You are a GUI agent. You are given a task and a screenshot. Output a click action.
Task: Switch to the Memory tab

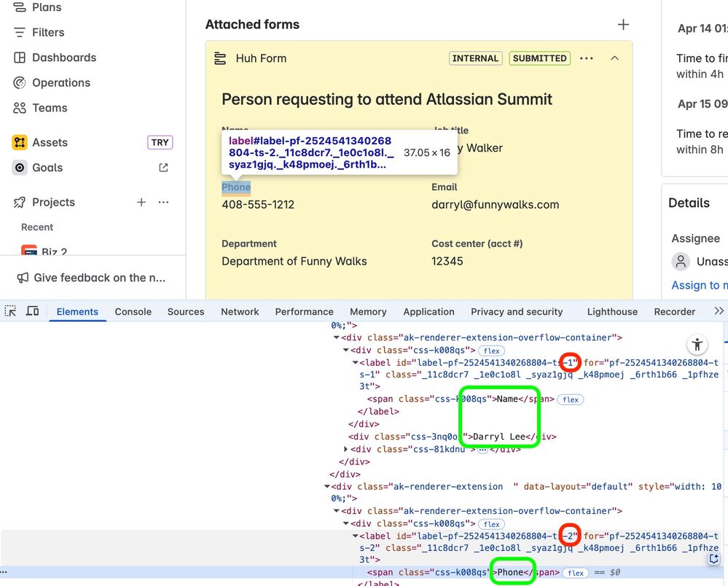[x=368, y=311]
